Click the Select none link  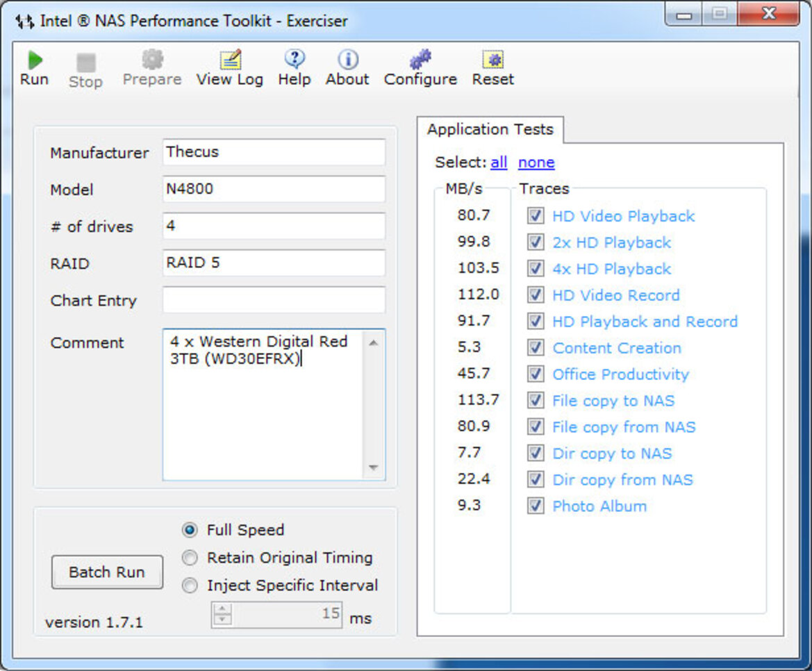tap(536, 163)
